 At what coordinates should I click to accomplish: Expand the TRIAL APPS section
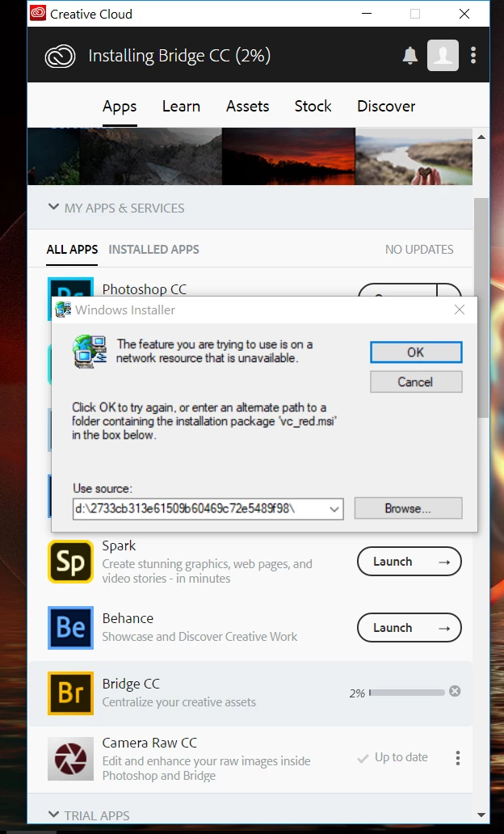point(53,815)
